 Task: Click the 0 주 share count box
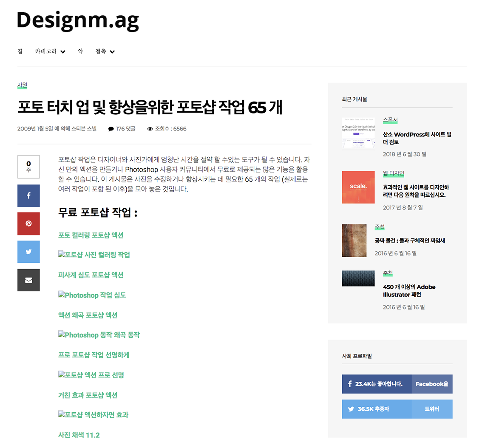(x=28, y=167)
